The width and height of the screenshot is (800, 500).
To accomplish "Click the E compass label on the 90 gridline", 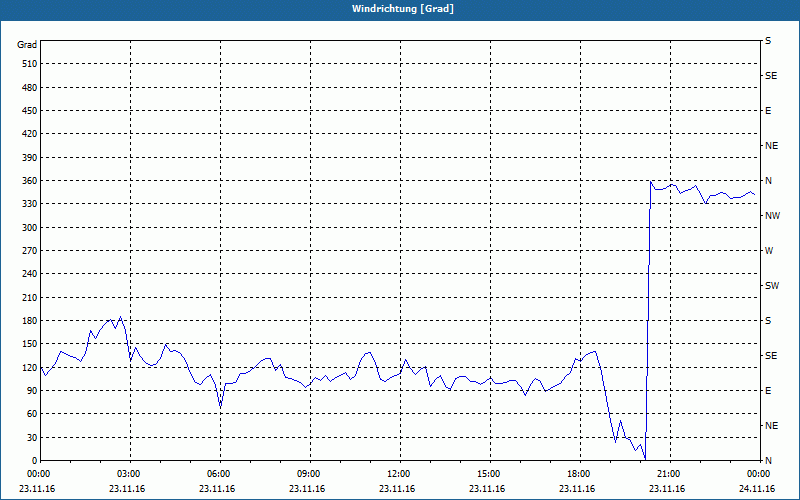I will tap(768, 391).
